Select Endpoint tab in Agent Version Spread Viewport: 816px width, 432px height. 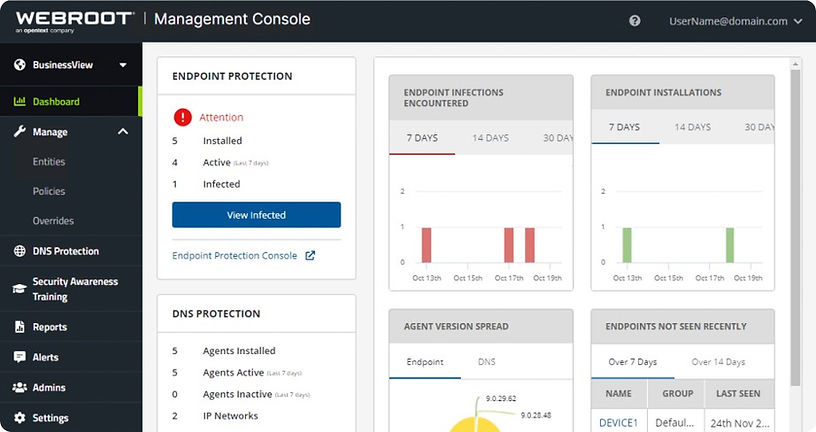coord(425,362)
